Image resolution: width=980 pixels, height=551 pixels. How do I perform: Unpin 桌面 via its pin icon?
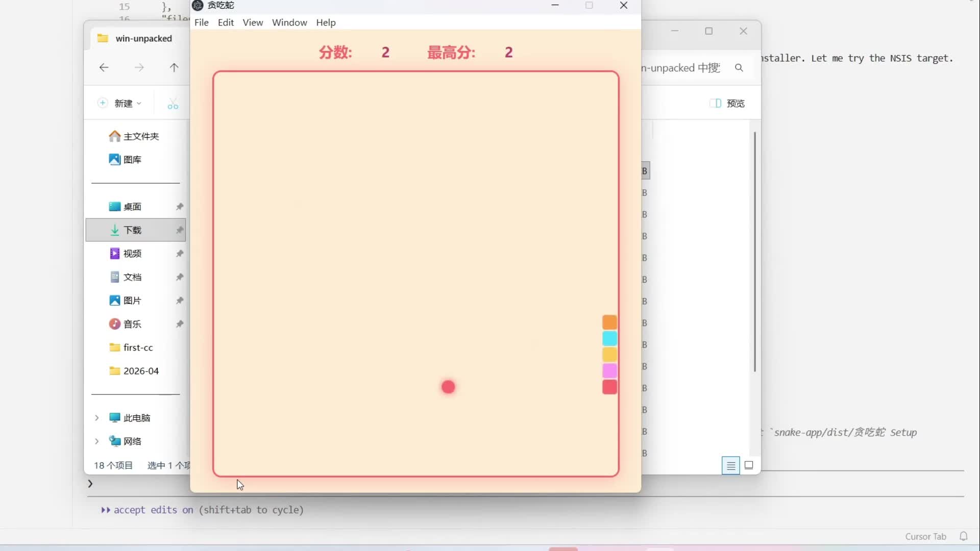180,207
